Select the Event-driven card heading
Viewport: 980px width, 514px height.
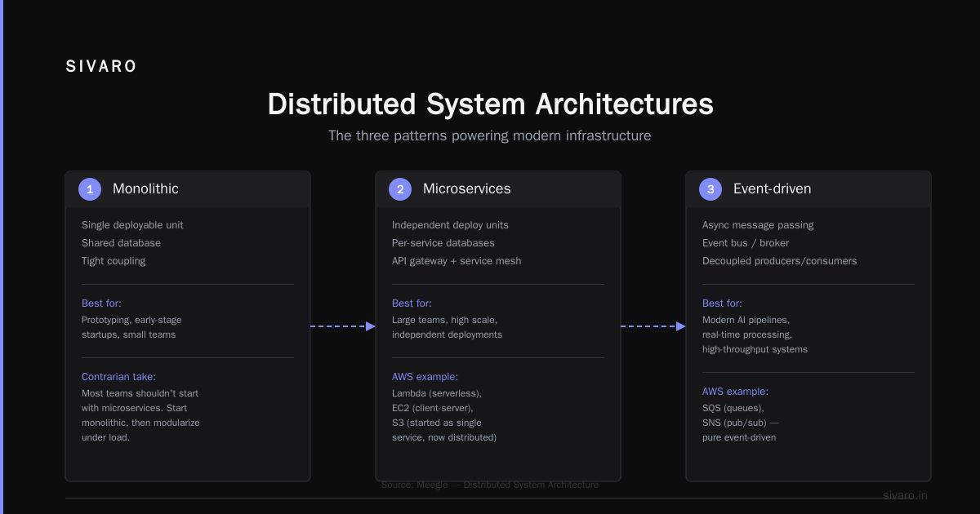[x=772, y=189]
